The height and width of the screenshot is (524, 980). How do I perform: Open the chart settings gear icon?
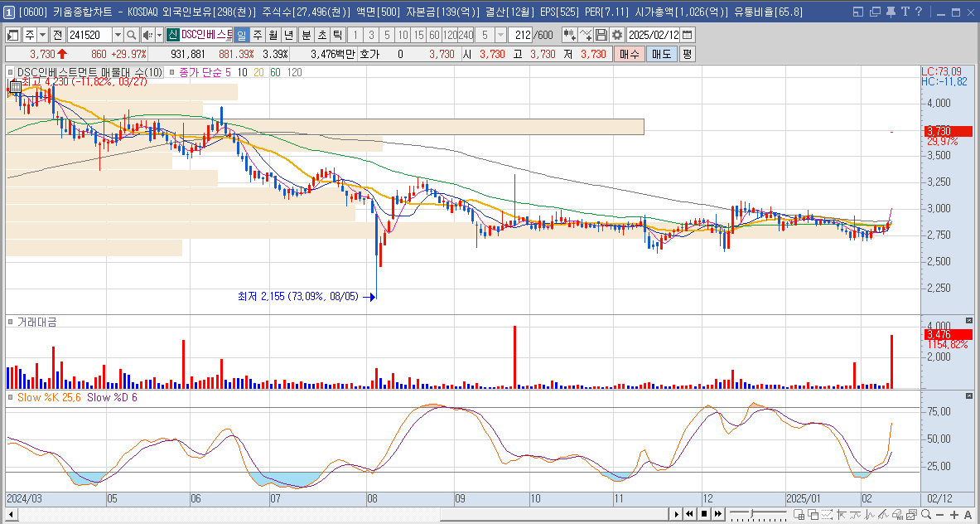click(x=617, y=35)
